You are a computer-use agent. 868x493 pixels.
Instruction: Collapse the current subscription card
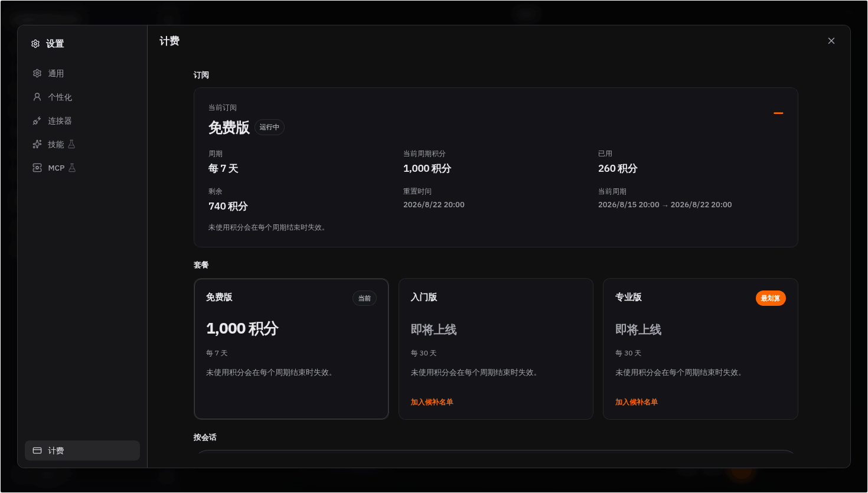[x=778, y=113]
